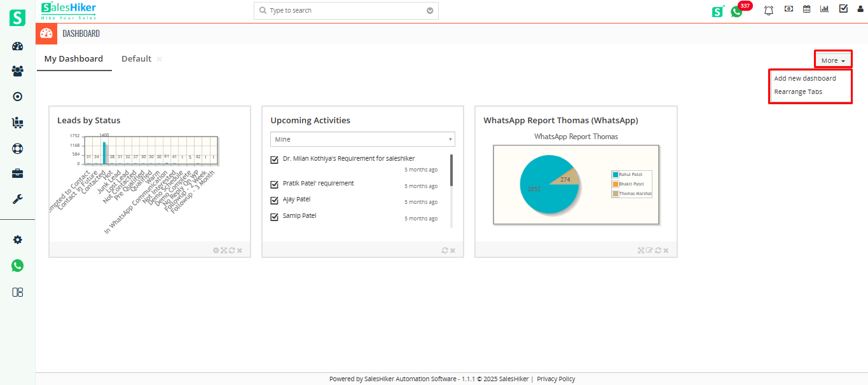Viewport: 868px width, 385px height.
Task: Open the Dashboard speedometer icon in sidebar
Action: point(17,46)
